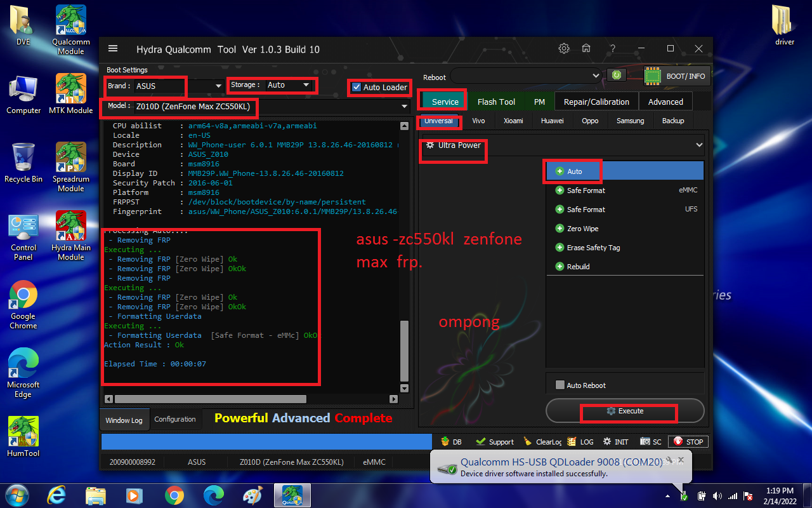Expand the Ultra Power section dropdown

pyautogui.click(x=699, y=145)
